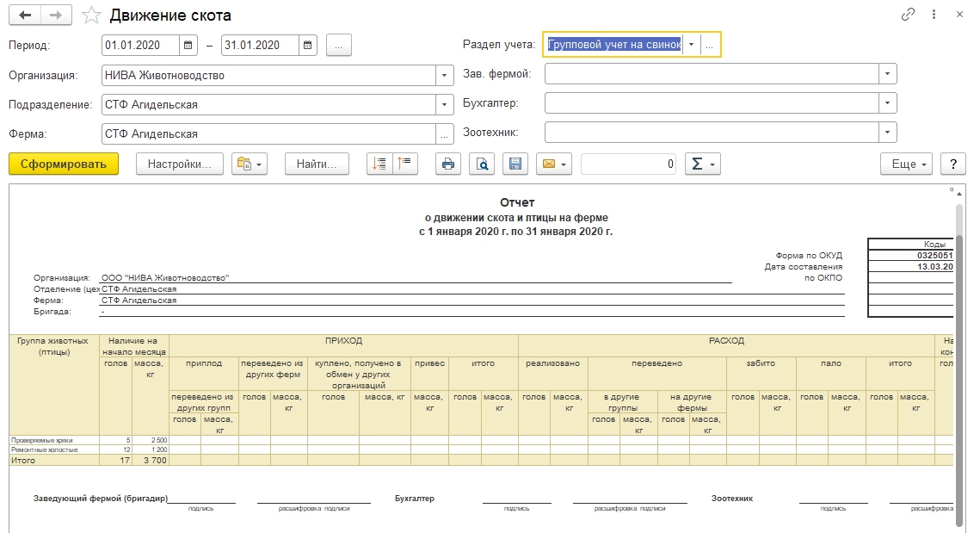Open the Настройки... dialog
Image resolution: width=980 pixels, height=533 pixels.
179,164
